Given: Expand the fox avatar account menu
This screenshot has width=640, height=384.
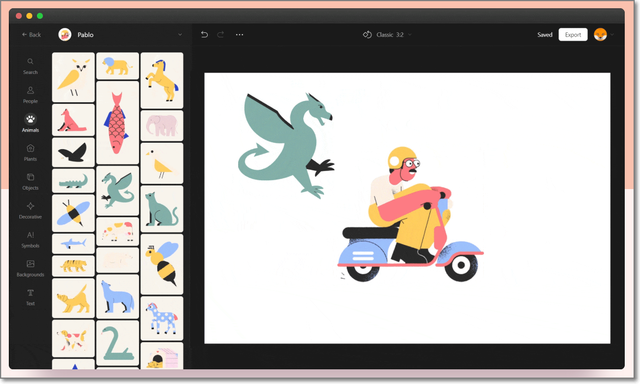Looking at the screenshot, I should pyautogui.click(x=604, y=35).
